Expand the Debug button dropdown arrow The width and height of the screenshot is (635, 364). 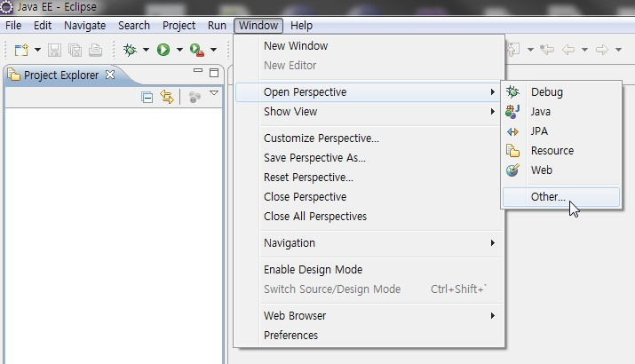coord(146,50)
